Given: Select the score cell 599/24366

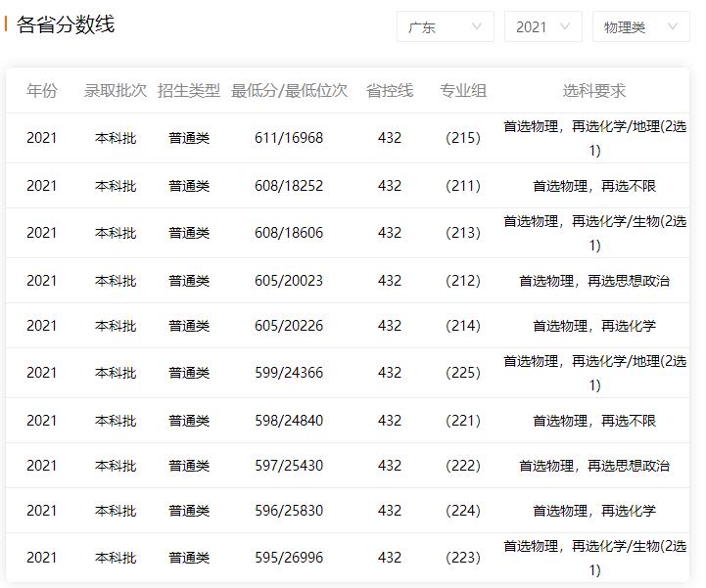Looking at the screenshot, I should click(x=289, y=373).
